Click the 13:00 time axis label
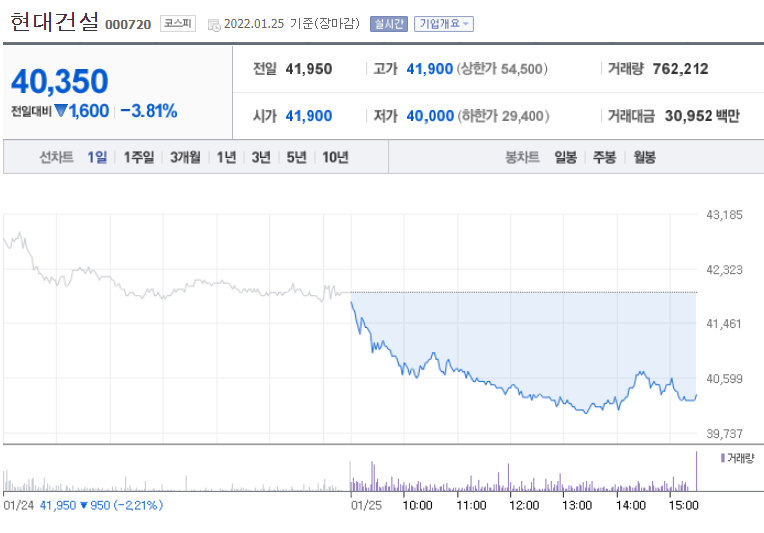Screen dimensions: 764x533 577,505
